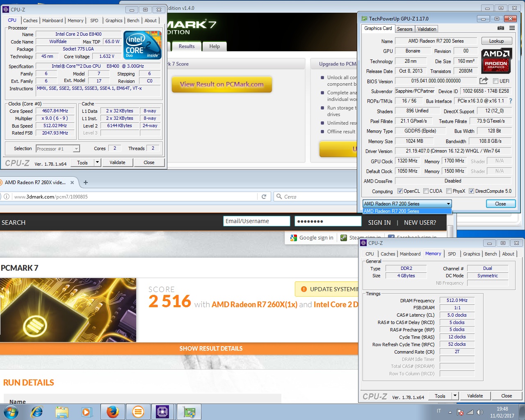Switch to PCMark 7 orange taskbar icon
The height and width of the screenshot is (420, 525).
tap(138, 412)
